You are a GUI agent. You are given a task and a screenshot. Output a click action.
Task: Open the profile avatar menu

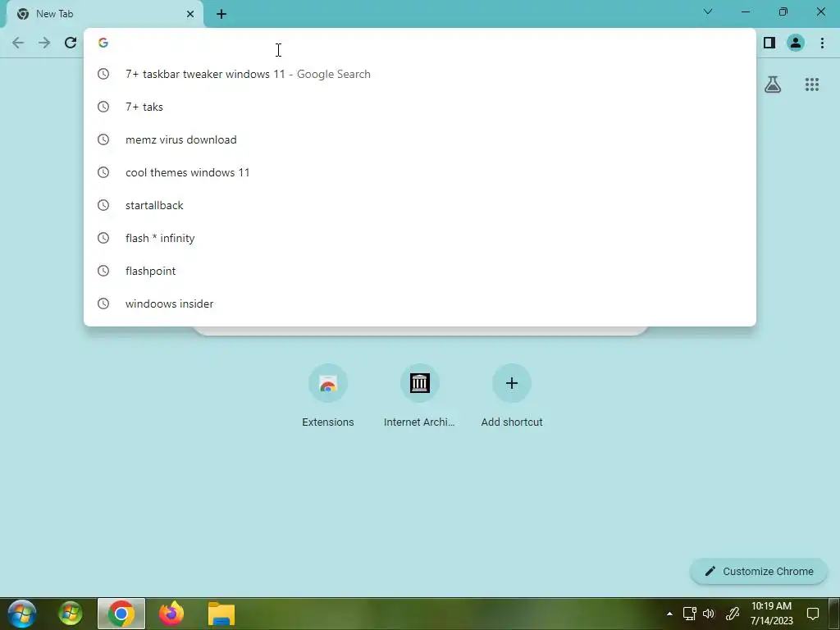[x=796, y=43]
